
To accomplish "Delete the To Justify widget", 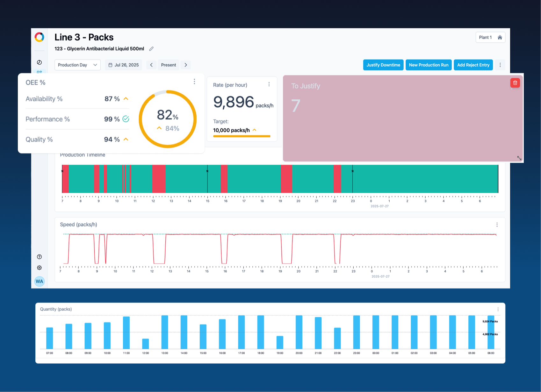I will click(x=515, y=83).
